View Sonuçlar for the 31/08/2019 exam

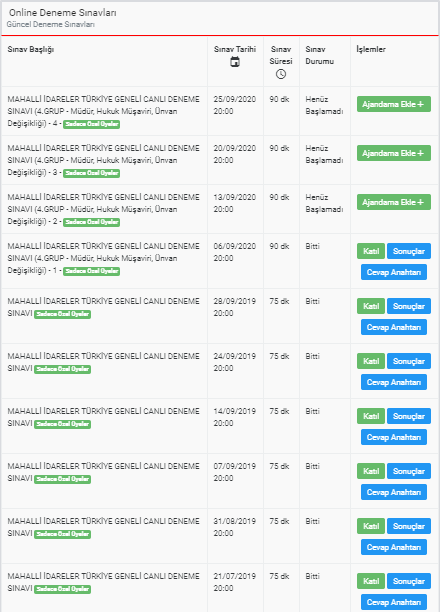(409, 526)
